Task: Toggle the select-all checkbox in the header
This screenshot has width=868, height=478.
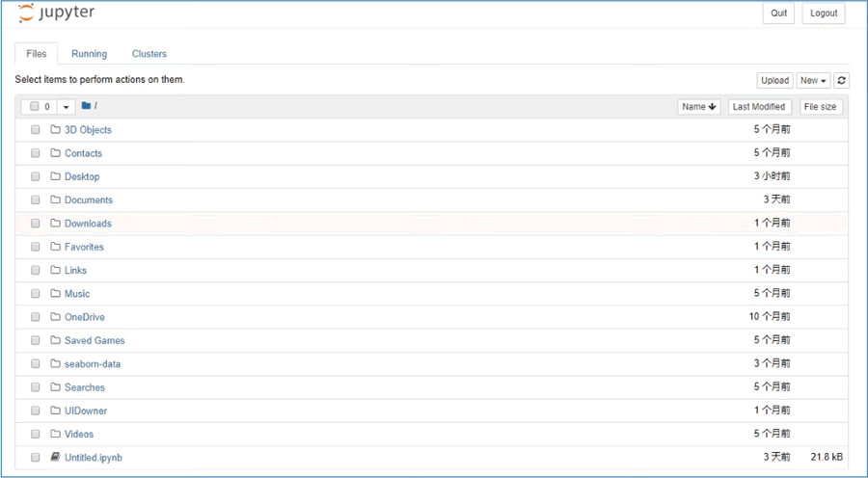Action: [35, 106]
